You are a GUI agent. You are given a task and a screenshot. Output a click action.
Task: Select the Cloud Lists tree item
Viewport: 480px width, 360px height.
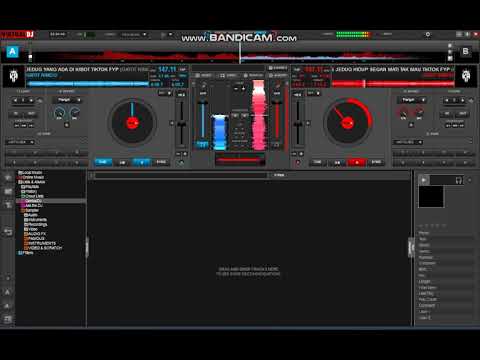tap(33, 196)
